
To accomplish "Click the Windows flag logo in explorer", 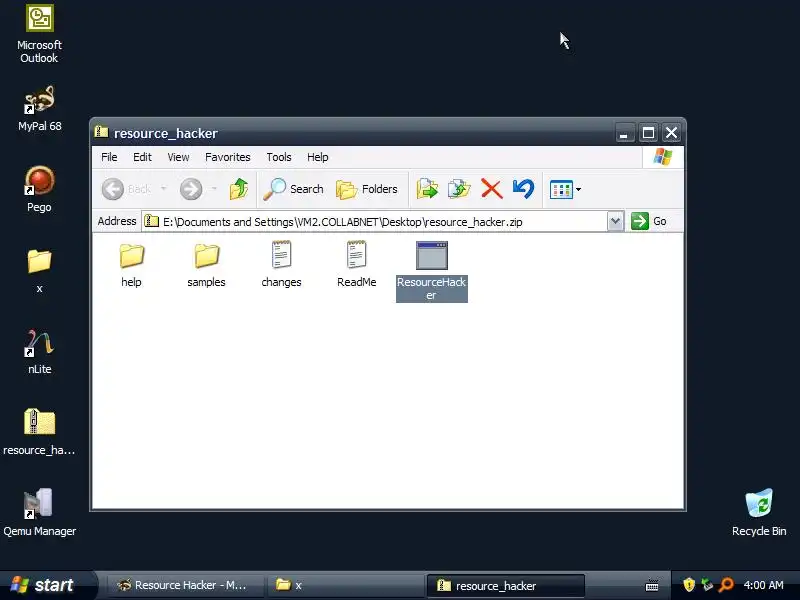I will (663, 157).
